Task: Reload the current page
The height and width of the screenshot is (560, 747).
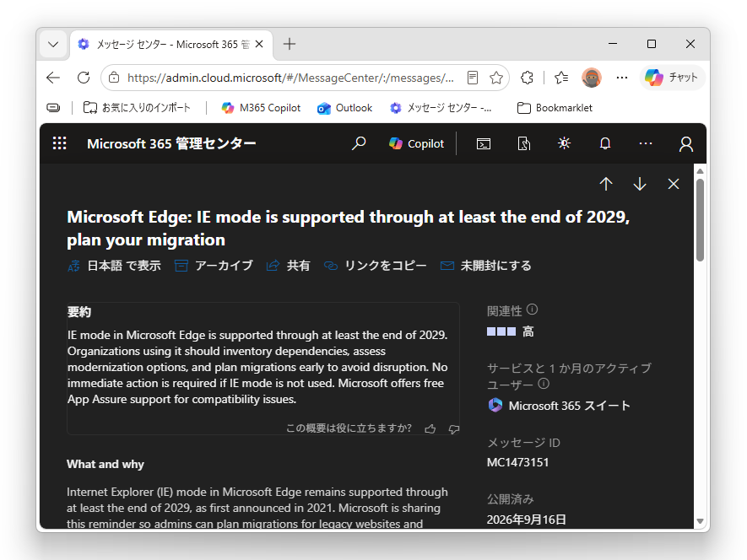Action: (x=84, y=78)
